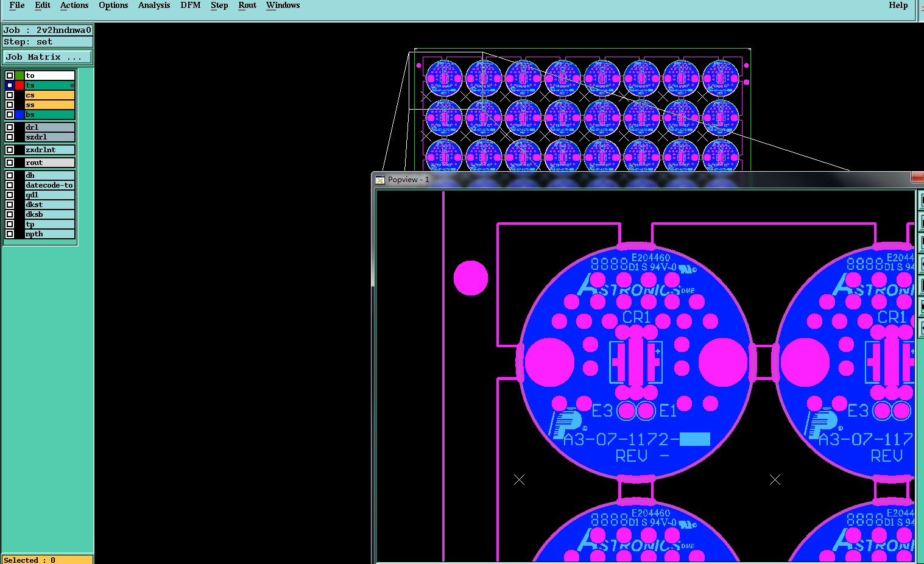Select the 'dkst' layer name
The height and width of the screenshot is (564, 924).
tap(49, 205)
